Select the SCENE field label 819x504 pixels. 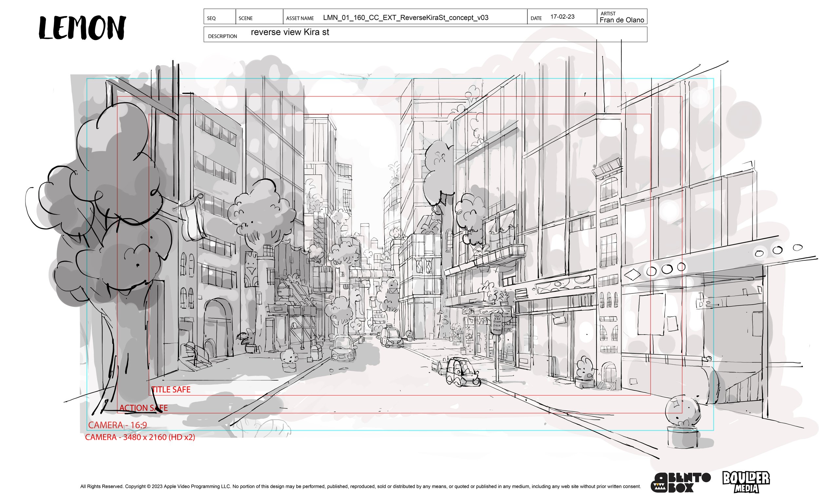pos(245,18)
